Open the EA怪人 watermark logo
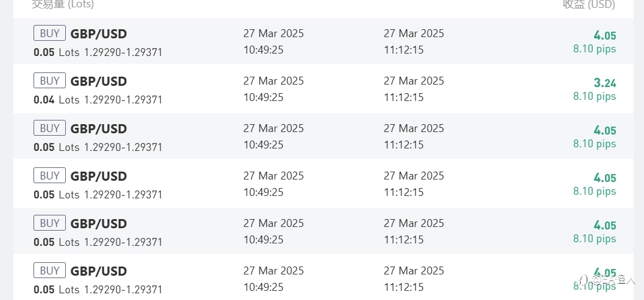644x300 pixels. pos(607,281)
